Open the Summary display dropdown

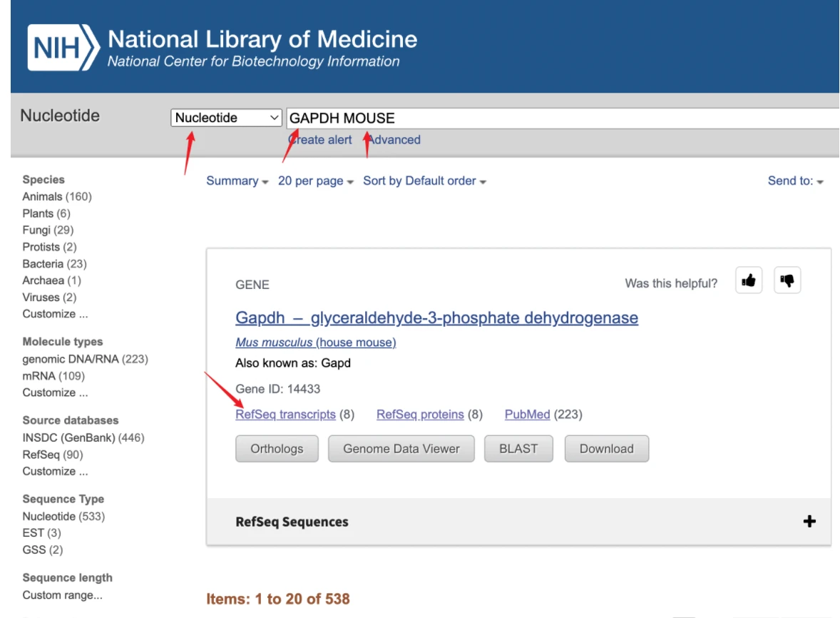coord(237,181)
